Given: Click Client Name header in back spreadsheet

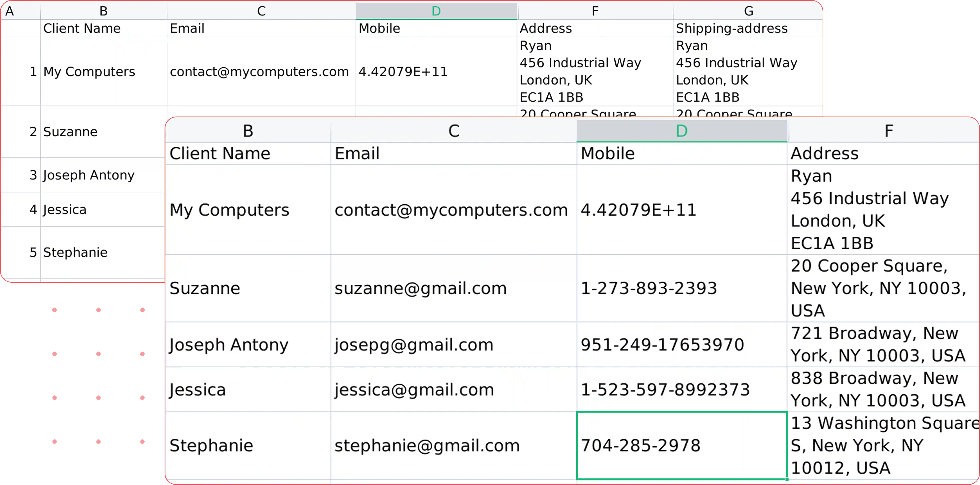Looking at the screenshot, I should coord(104,28).
